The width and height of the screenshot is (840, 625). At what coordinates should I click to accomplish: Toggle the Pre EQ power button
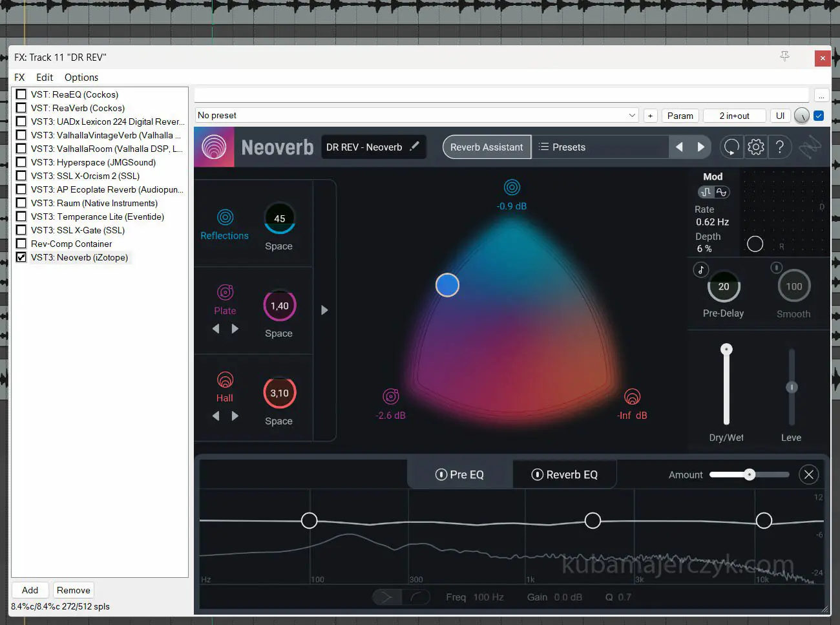441,474
